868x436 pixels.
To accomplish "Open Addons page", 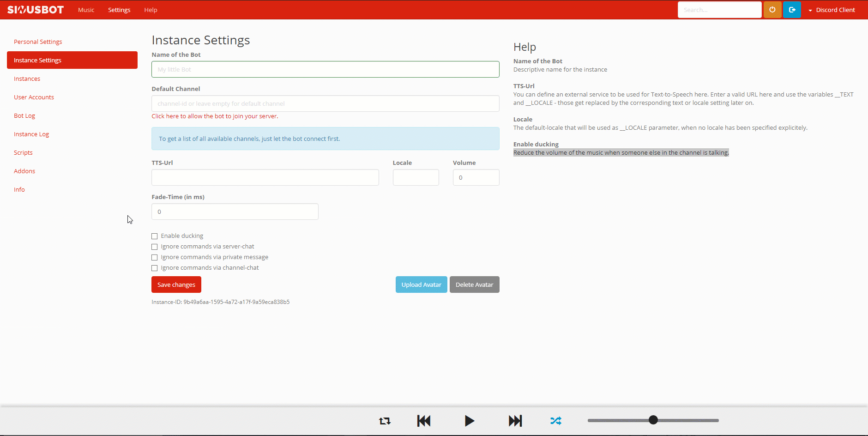I will click(72, 171).
